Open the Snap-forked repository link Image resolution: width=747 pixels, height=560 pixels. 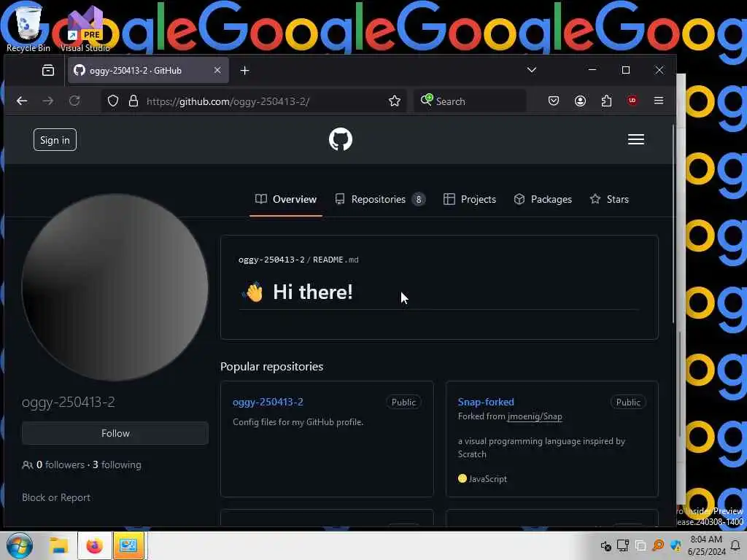click(485, 402)
